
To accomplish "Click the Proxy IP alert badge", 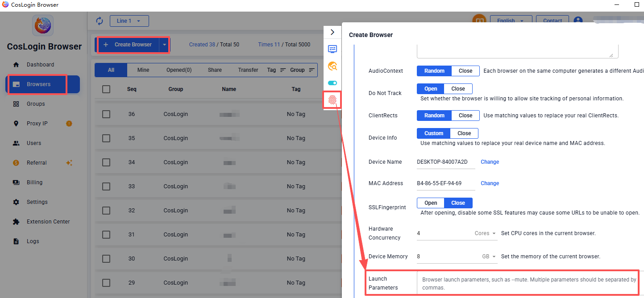I will [x=69, y=124].
